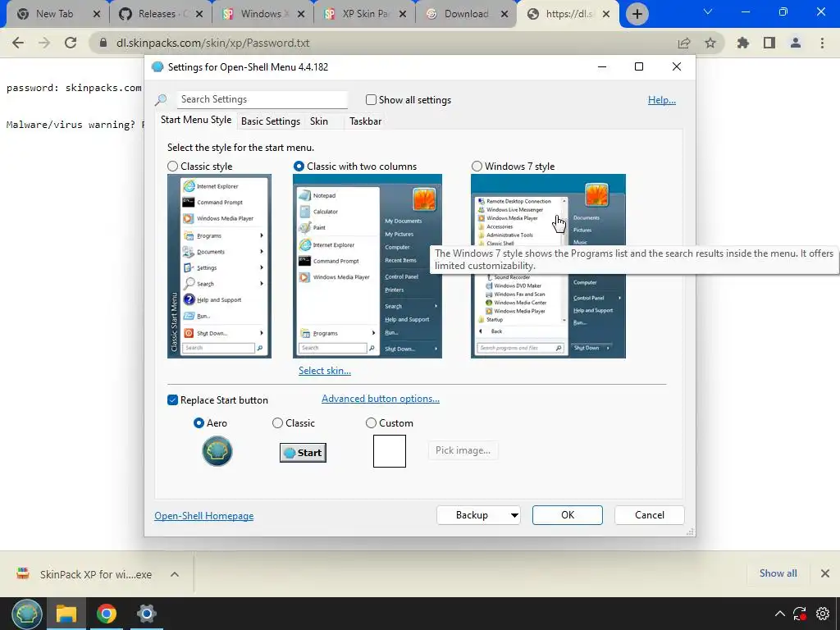Select the Classic style radio button

pos(172,167)
